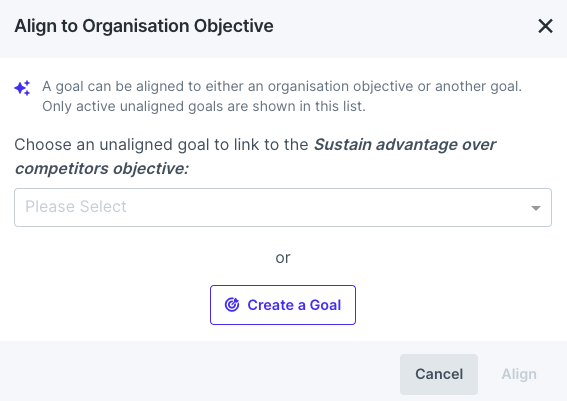This screenshot has height=401, width=567.
Task: Click the dialog title Align to Organisation Objective
Action: (144, 26)
